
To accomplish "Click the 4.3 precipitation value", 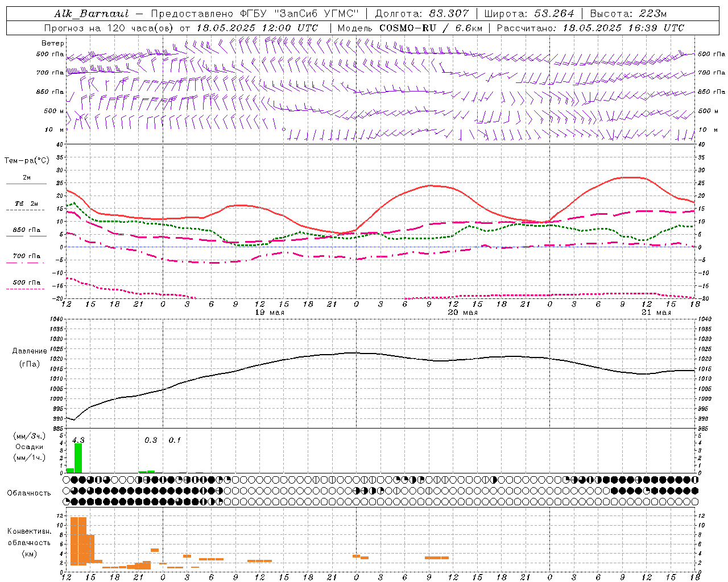I will (x=78, y=440).
